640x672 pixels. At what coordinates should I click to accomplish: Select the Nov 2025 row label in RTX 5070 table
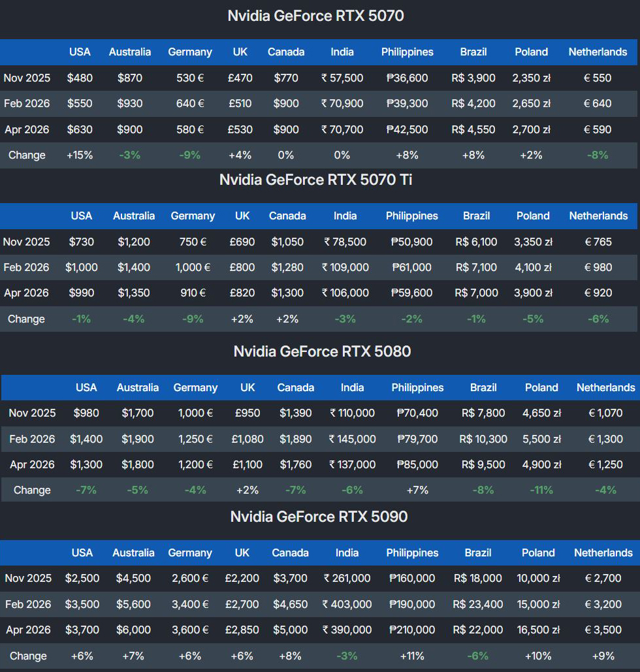(27, 78)
